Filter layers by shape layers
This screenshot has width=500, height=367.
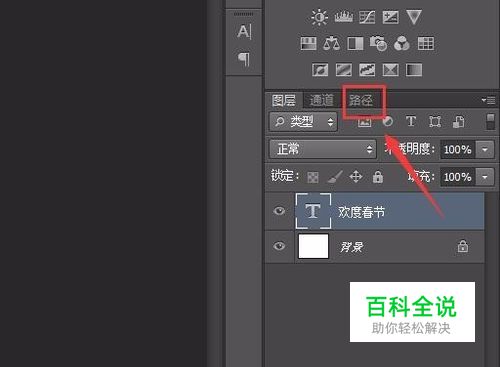coord(435,122)
